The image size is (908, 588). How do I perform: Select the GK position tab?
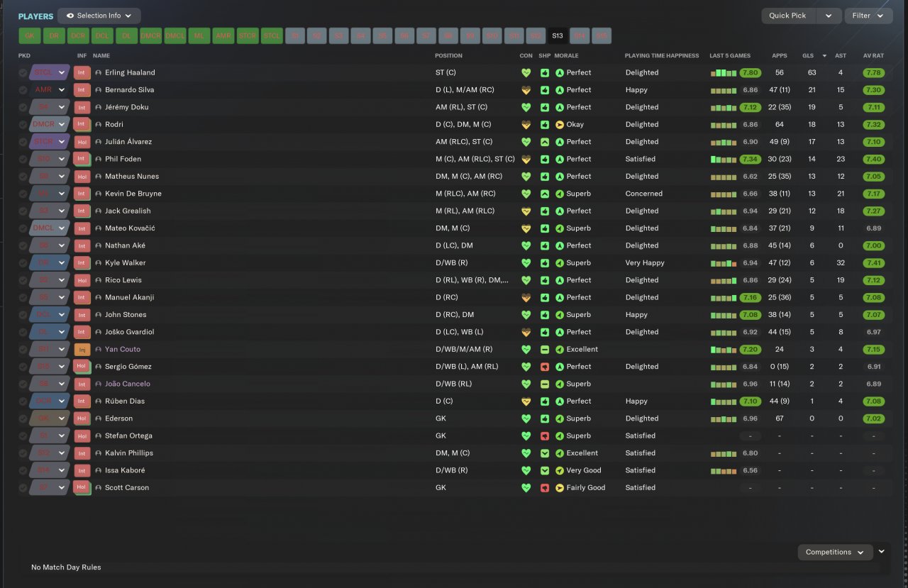coord(30,35)
